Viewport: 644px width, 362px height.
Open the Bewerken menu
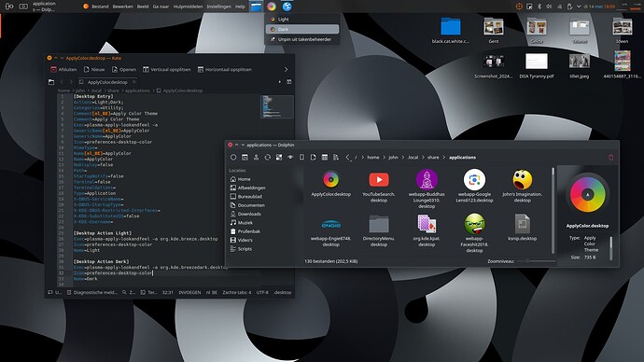123,7
